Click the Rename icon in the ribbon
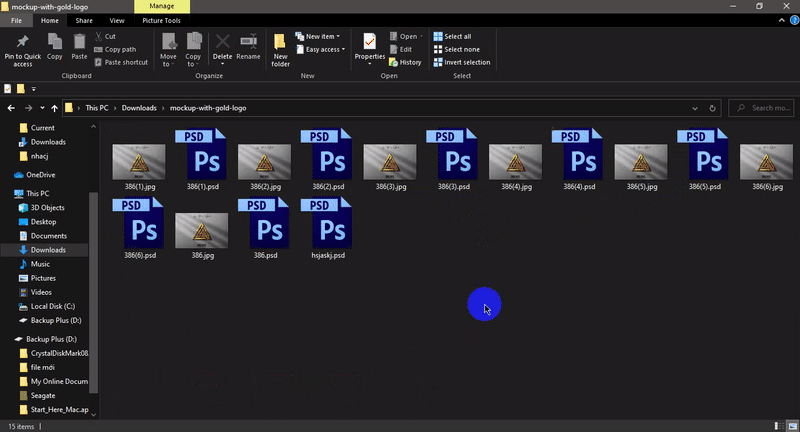The height and width of the screenshot is (432, 800). [248, 42]
